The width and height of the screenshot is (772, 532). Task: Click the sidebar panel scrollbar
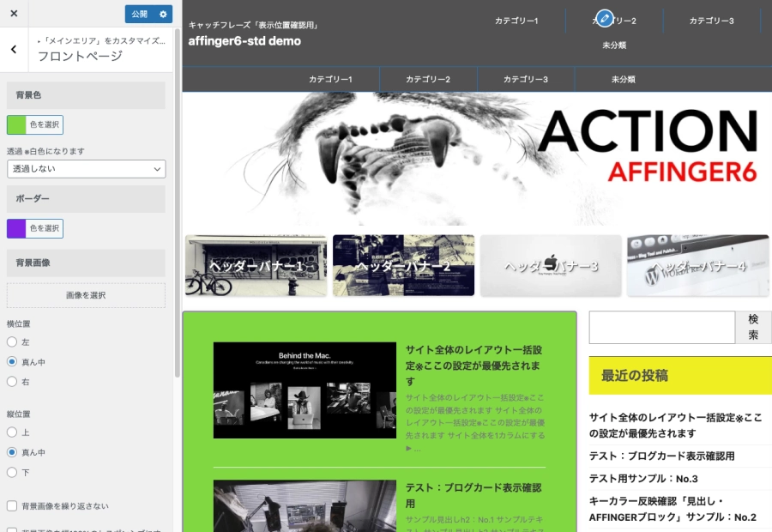point(178,204)
